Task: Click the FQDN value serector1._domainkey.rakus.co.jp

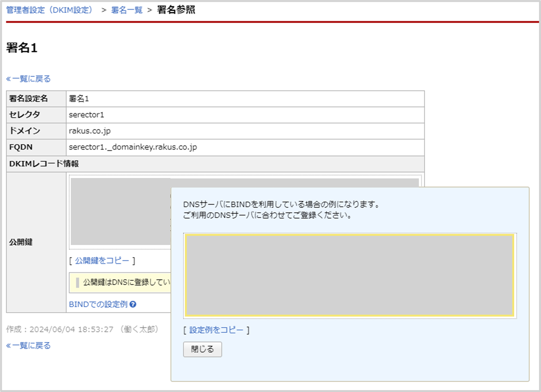Action: tap(132, 147)
